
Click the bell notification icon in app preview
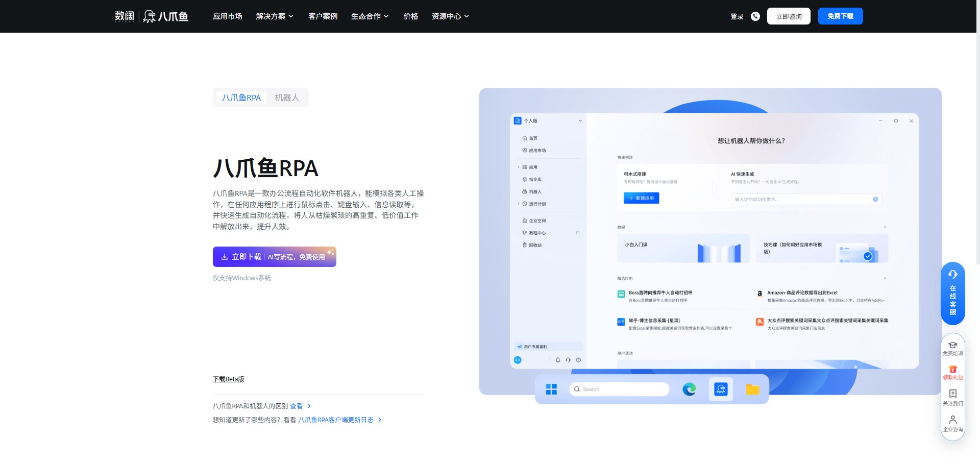pos(558,360)
